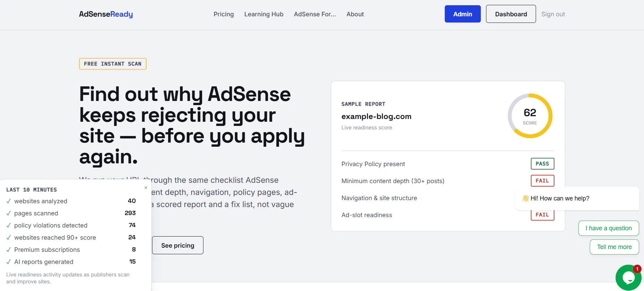Click the 62 score progress ring
The width and height of the screenshot is (644, 291).
tap(530, 116)
